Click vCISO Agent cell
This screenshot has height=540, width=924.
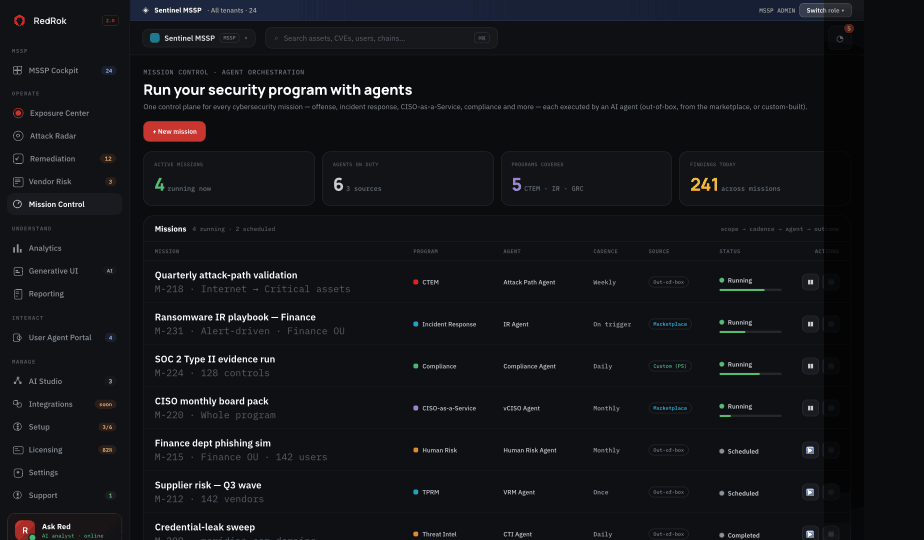tap(522, 408)
